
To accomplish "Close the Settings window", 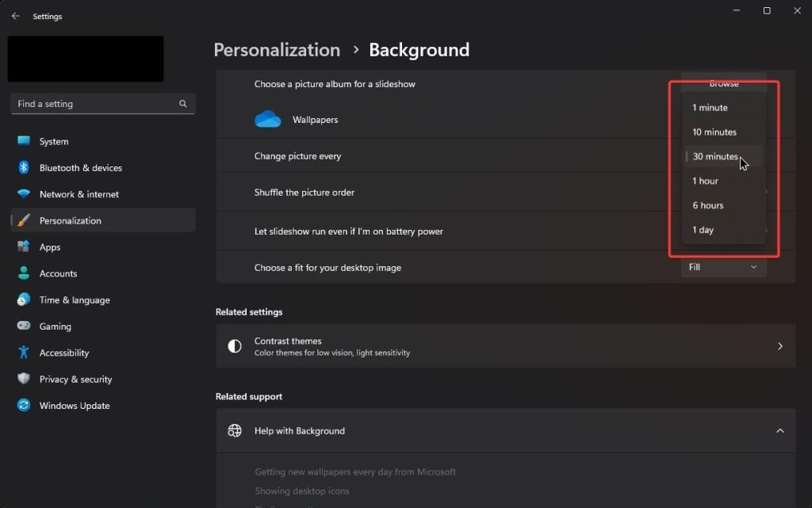I will pyautogui.click(x=797, y=10).
